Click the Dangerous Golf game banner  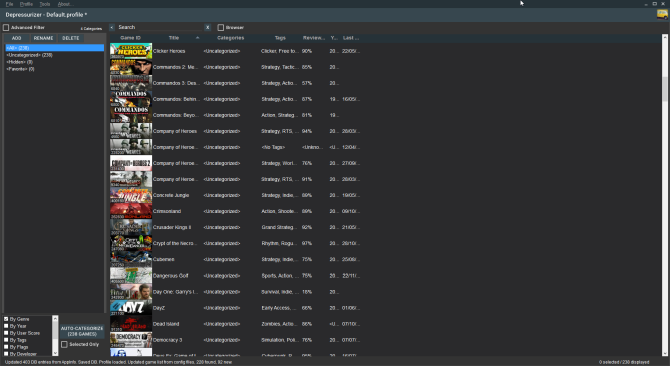pyautogui.click(x=131, y=275)
